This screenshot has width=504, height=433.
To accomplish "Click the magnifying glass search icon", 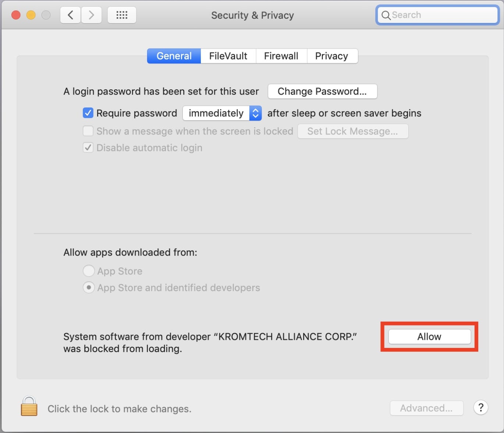I will tap(386, 15).
